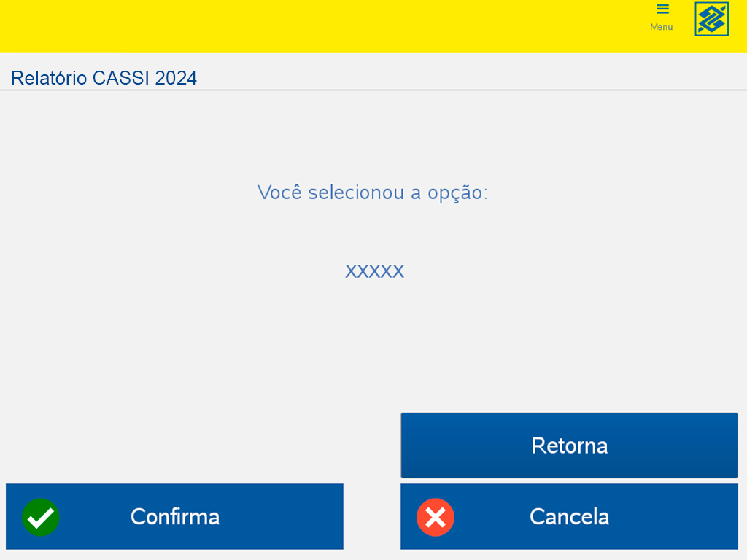This screenshot has height=560, width=747.
Task: Click the Retorna button
Action: (569, 446)
